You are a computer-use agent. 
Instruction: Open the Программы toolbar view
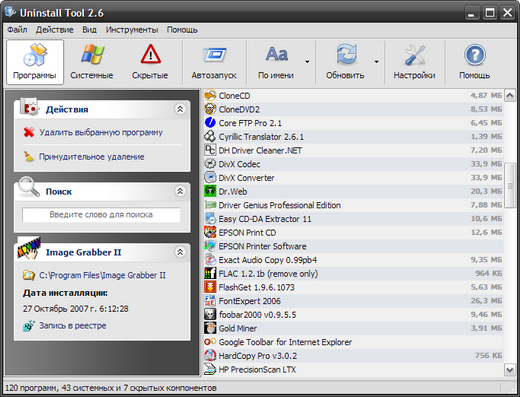pyautogui.click(x=35, y=62)
